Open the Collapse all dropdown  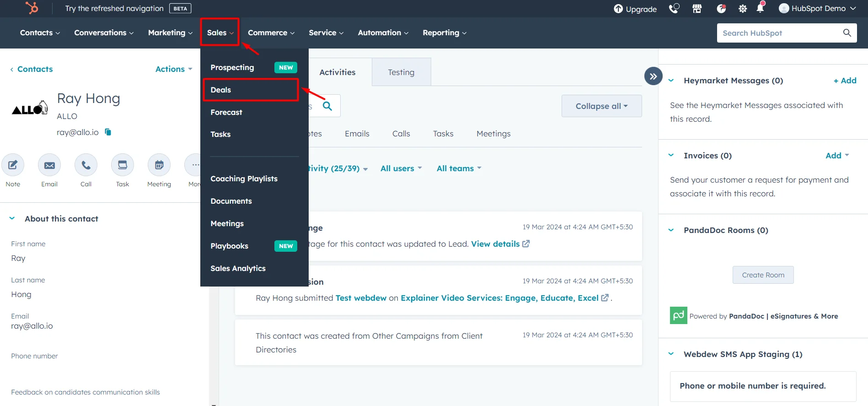pos(601,106)
